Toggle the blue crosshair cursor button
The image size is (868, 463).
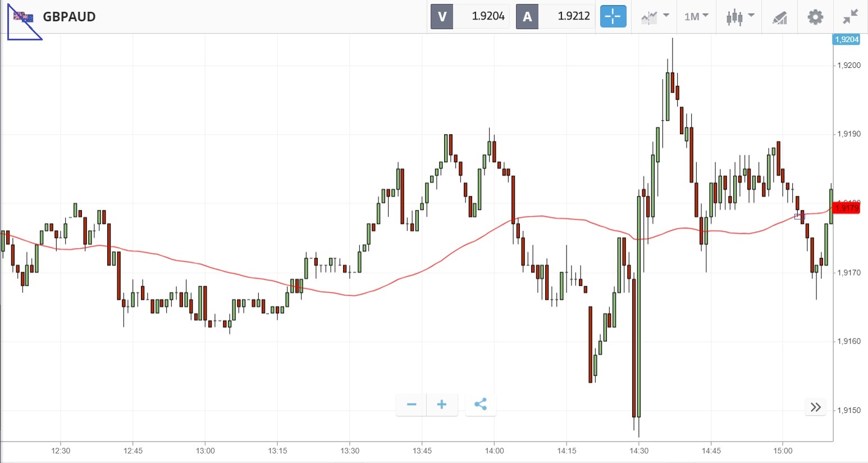pyautogui.click(x=613, y=17)
